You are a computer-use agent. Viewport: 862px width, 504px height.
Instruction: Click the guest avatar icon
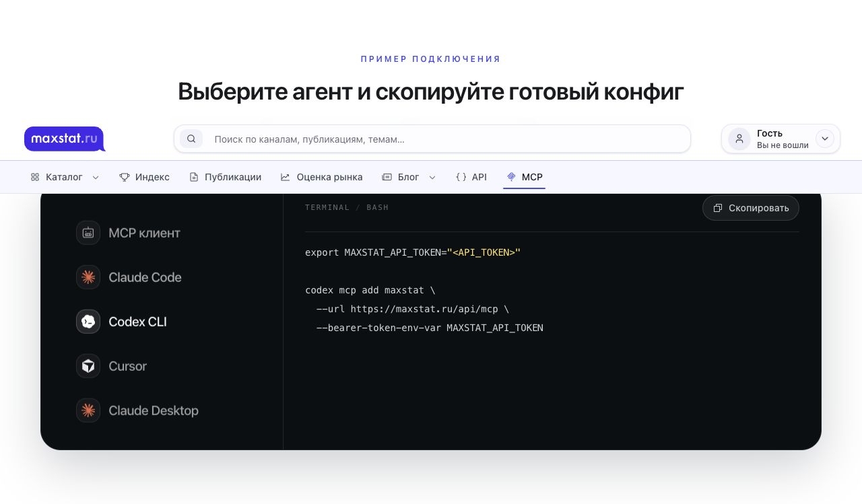tap(739, 139)
